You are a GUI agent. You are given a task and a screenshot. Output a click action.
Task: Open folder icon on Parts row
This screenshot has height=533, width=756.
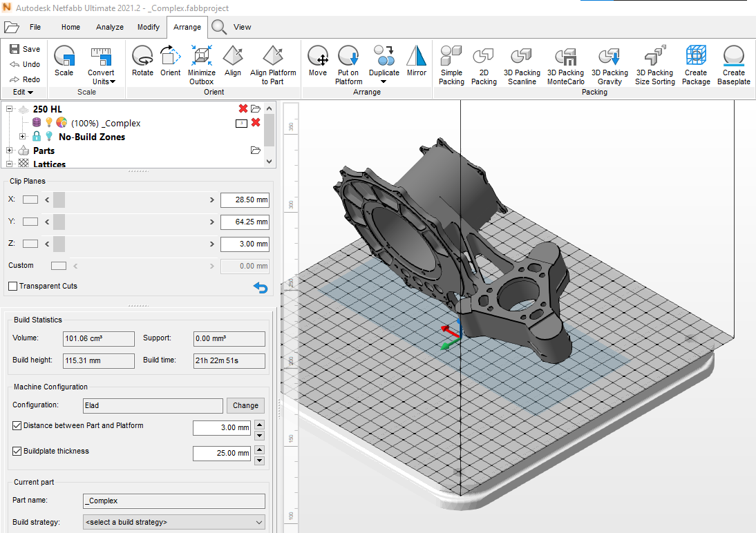(x=256, y=151)
